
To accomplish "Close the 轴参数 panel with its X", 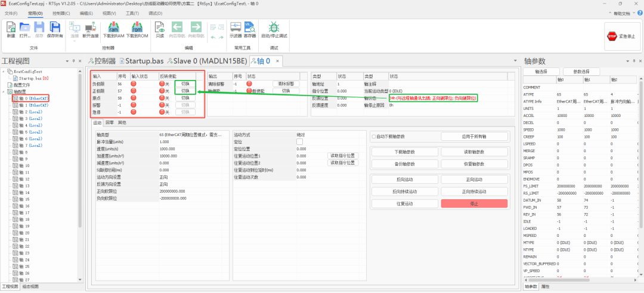I will click(x=640, y=61).
